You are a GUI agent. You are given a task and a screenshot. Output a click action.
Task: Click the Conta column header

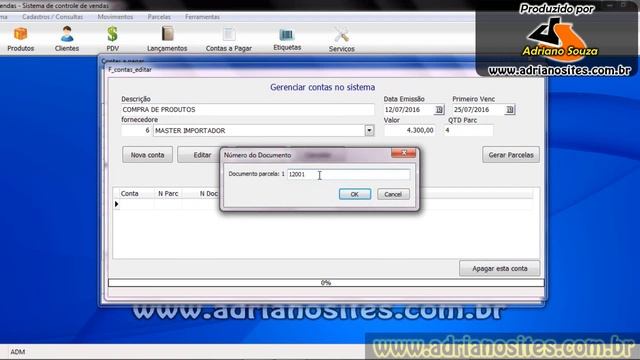tap(129, 193)
